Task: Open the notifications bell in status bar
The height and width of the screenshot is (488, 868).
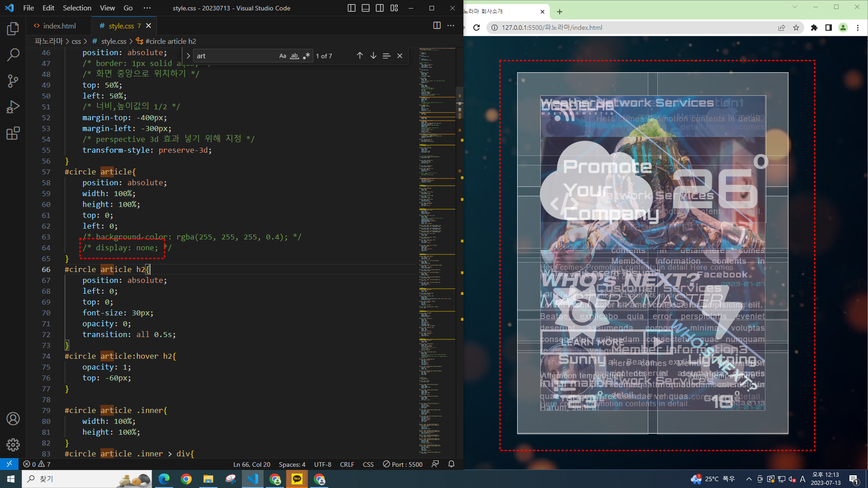Action: click(451, 464)
